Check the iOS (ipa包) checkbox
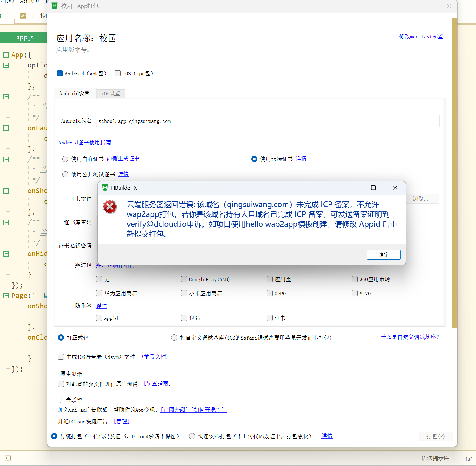The width and height of the screenshot is (476, 466). click(x=117, y=73)
